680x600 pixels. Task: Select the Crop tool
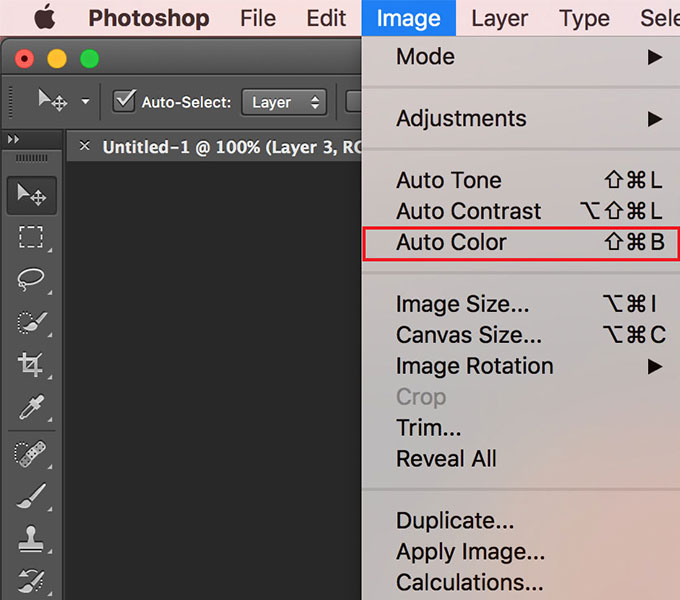30,364
